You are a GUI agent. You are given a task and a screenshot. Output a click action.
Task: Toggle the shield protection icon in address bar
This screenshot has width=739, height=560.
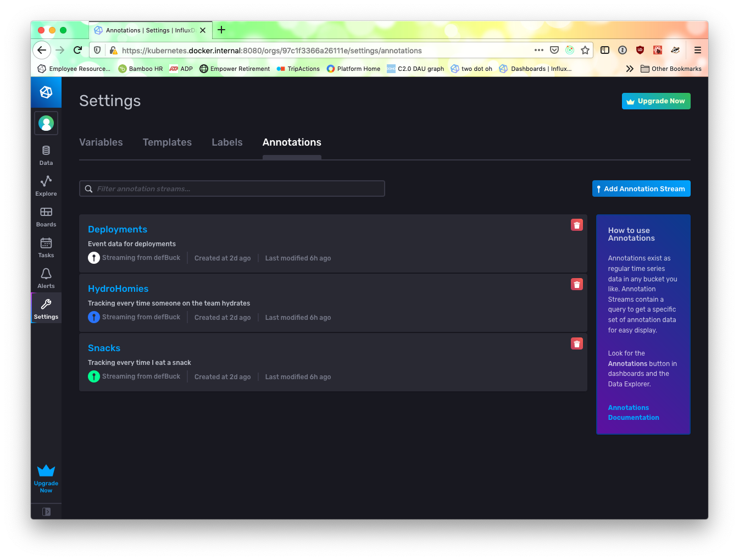point(97,50)
